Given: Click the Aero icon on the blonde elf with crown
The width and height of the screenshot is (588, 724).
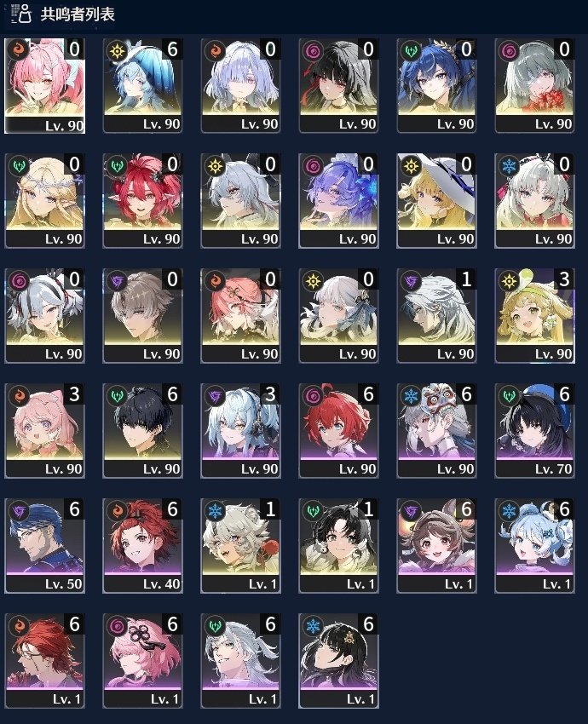Looking at the screenshot, I should (x=20, y=166).
